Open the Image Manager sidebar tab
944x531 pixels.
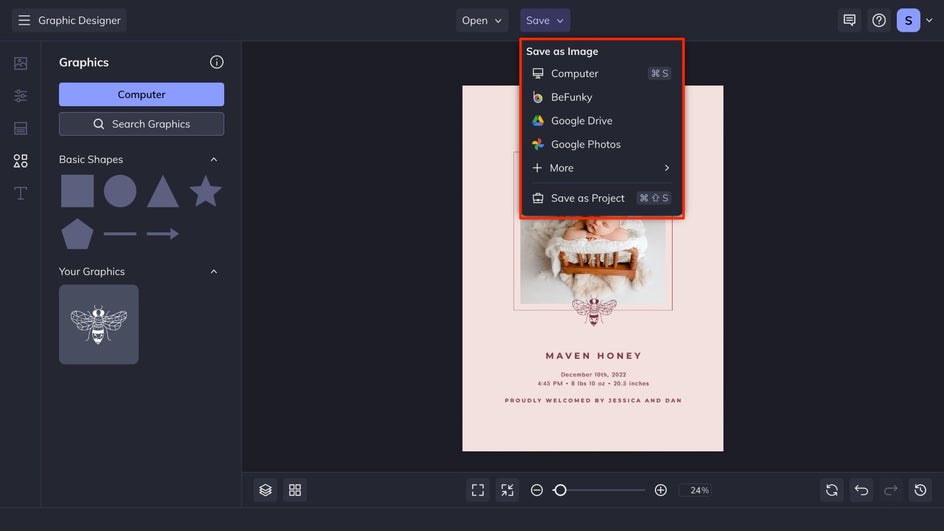20,63
